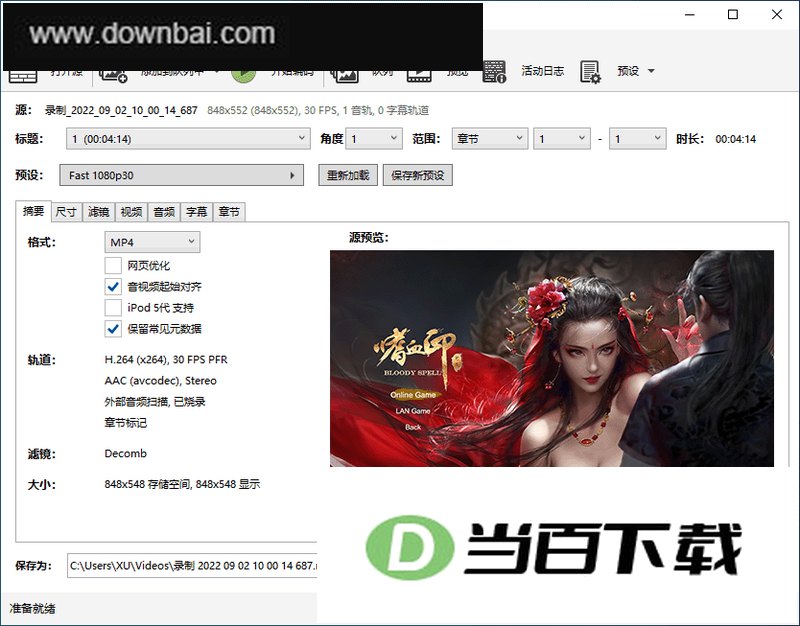This screenshot has height=626, width=800.
Task: Open the 字幕 tab
Action: coord(196,212)
